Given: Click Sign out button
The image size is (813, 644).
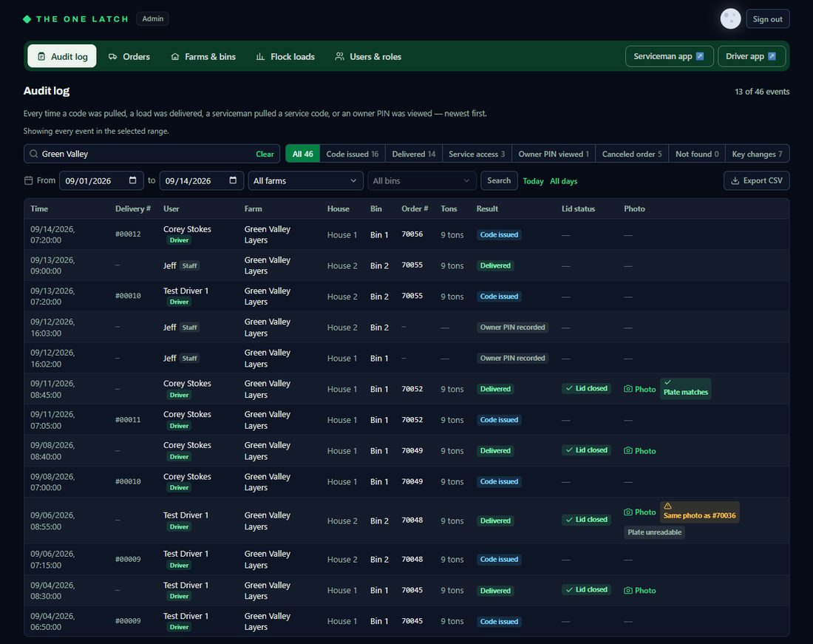Looking at the screenshot, I should [768, 19].
